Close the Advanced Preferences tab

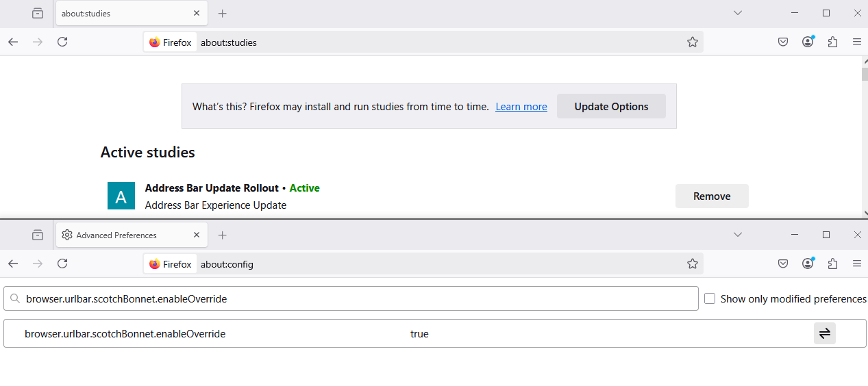[197, 235]
